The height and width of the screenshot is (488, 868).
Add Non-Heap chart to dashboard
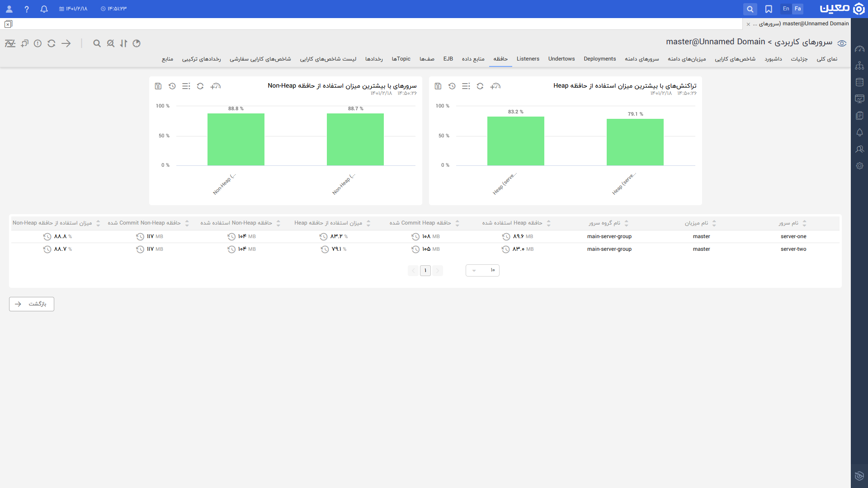pyautogui.click(x=215, y=86)
